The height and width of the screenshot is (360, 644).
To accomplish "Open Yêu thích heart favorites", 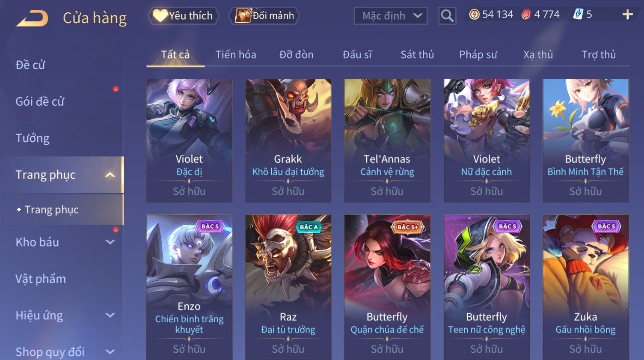I will (183, 16).
